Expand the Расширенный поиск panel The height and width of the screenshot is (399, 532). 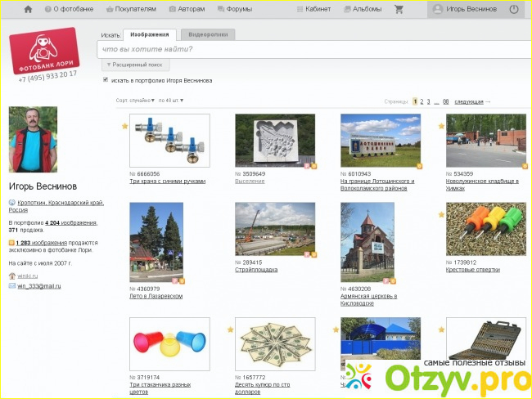click(x=136, y=64)
